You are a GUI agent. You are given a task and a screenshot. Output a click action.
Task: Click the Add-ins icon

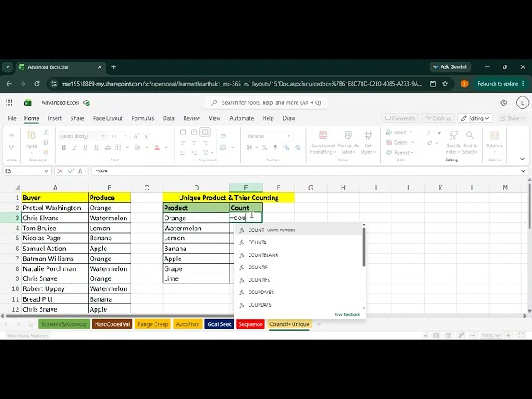(495, 135)
